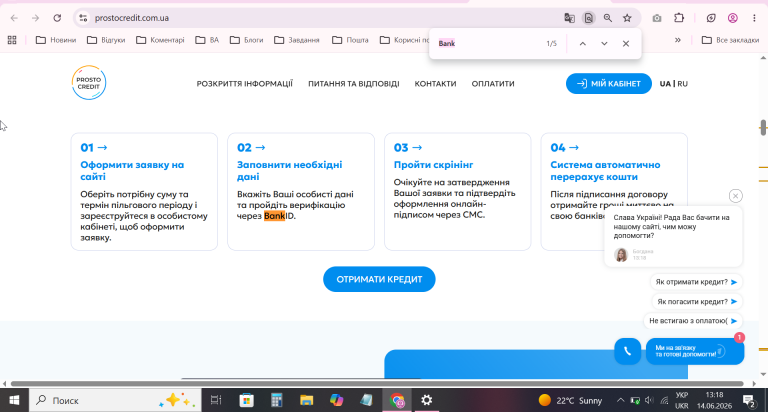Image resolution: width=768 pixels, height=412 pixels.
Task: Open File Explorer from taskbar
Action: [307, 400]
